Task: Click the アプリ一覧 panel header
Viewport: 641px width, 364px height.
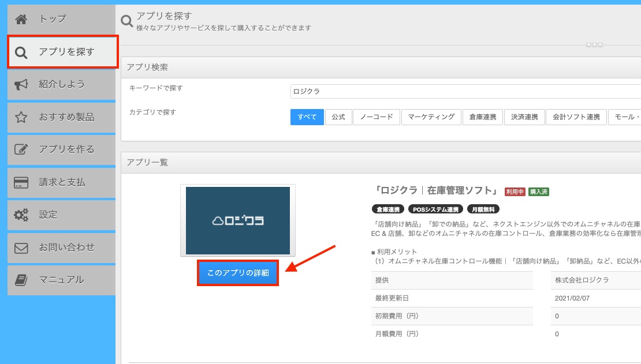Action: [381, 163]
